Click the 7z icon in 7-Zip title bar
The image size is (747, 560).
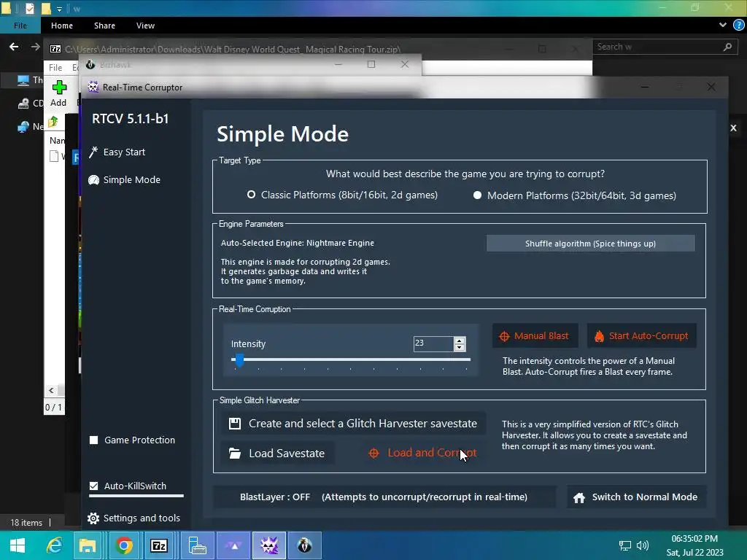(x=55, y=49)
